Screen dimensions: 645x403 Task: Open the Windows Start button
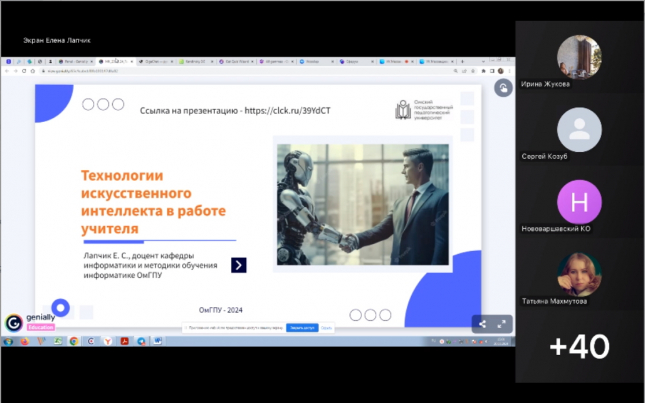point(8,341)
